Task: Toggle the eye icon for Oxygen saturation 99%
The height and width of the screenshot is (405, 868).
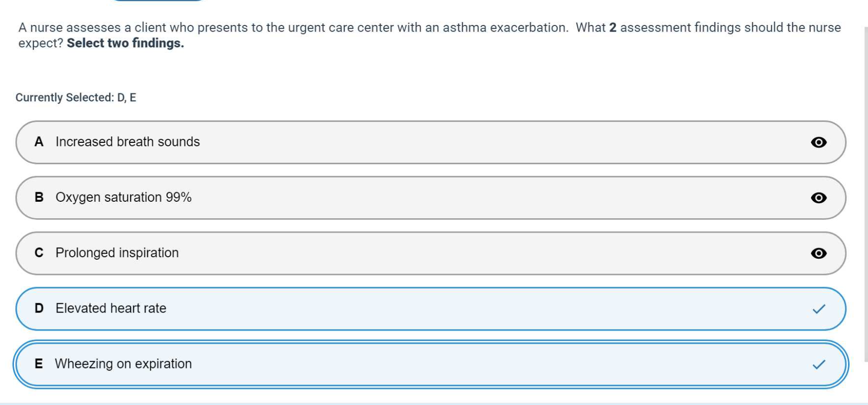Action: (x=819, y=198)
